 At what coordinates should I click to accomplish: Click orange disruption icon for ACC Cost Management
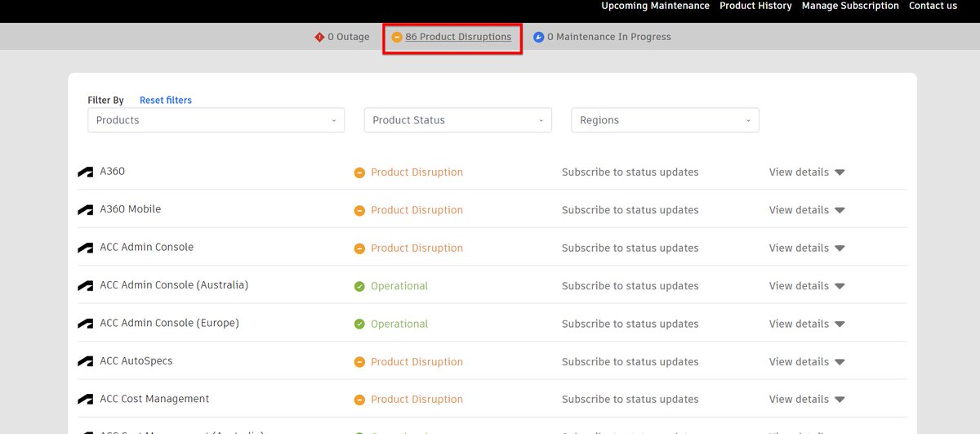pos(359,400)
